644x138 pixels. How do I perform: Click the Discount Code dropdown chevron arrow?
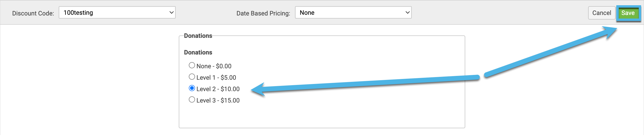click(x=171, y=12)
